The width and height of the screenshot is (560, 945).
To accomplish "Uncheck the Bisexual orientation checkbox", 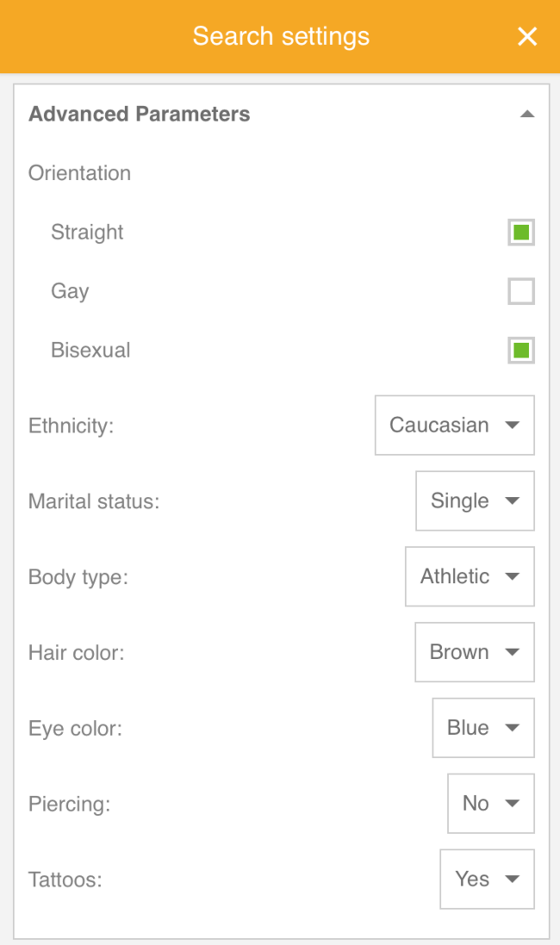I will [x=520, y=351].
